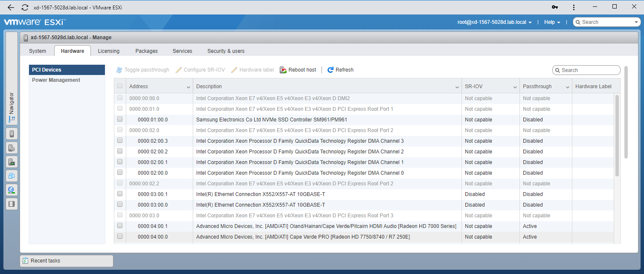Select the Ethernet X552/X557-AT description for 0000:03:00.0
Viewport: 644px width, 274px height.
pyautogui.click(x=261, y=205)
